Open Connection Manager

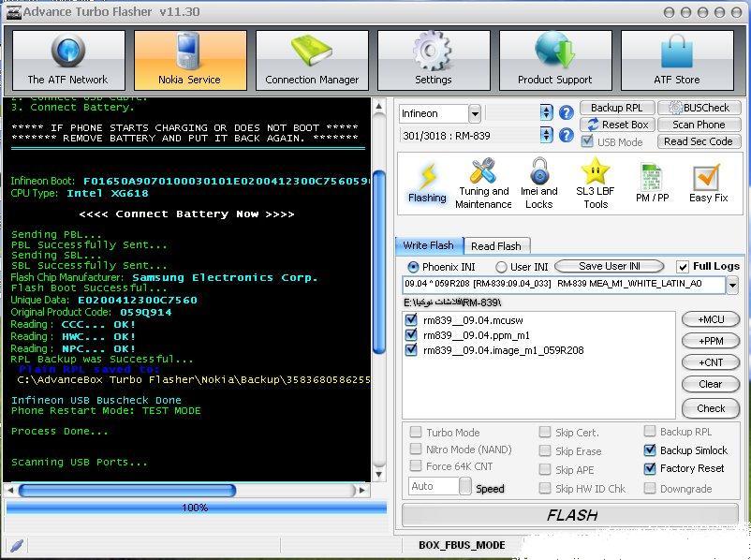312,60
